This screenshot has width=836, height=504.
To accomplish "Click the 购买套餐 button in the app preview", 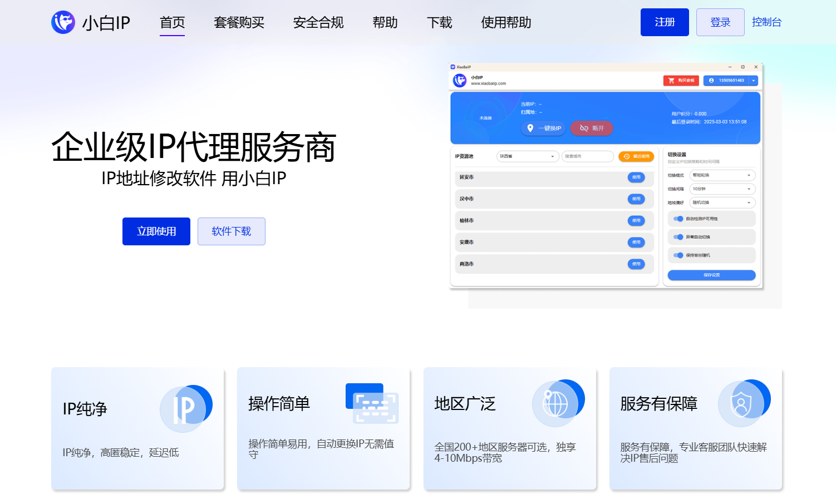I will (x=681, y=81).
